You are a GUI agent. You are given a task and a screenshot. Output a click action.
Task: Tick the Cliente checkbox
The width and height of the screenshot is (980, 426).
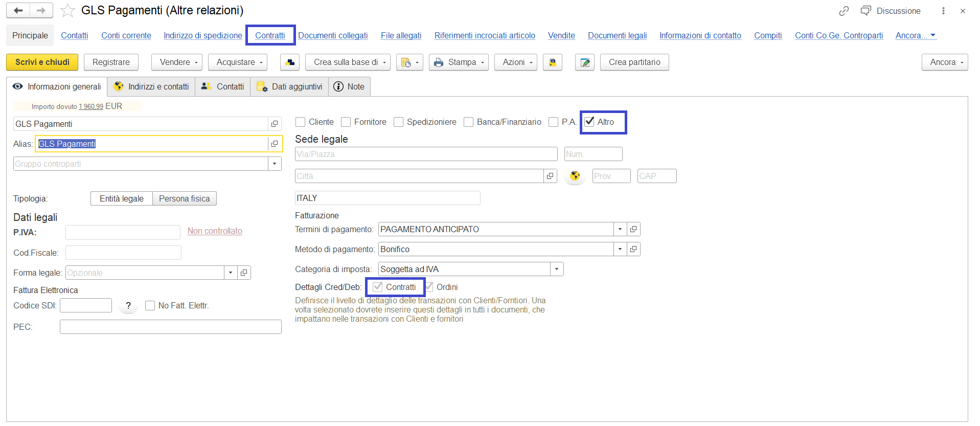click(301, 122)
